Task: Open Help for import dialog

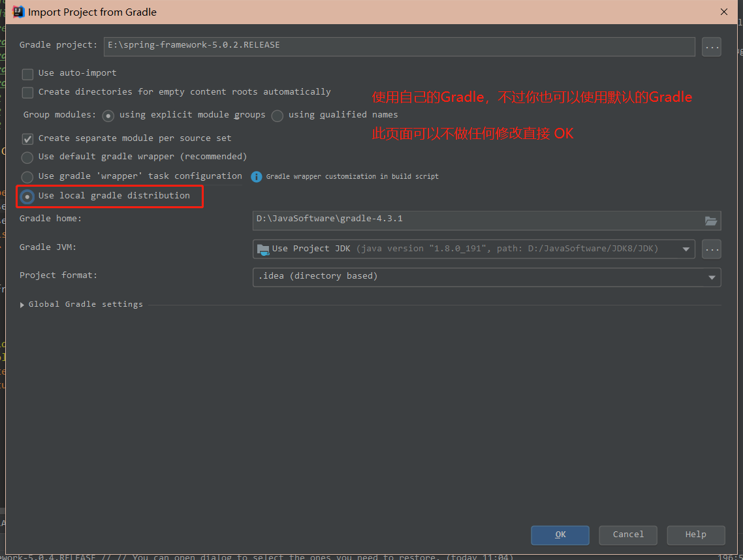Action: (695, 535)
